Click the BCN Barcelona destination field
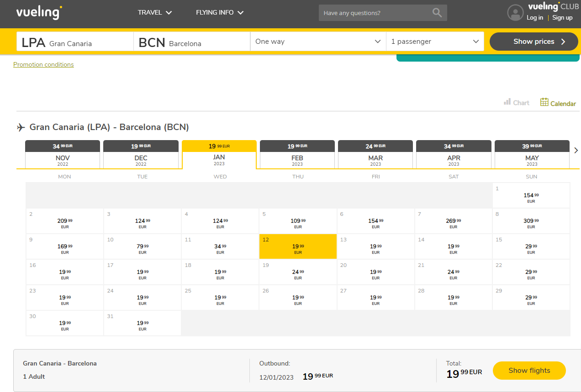This screenshot has height=392, width=581. (x=192, y=42)
